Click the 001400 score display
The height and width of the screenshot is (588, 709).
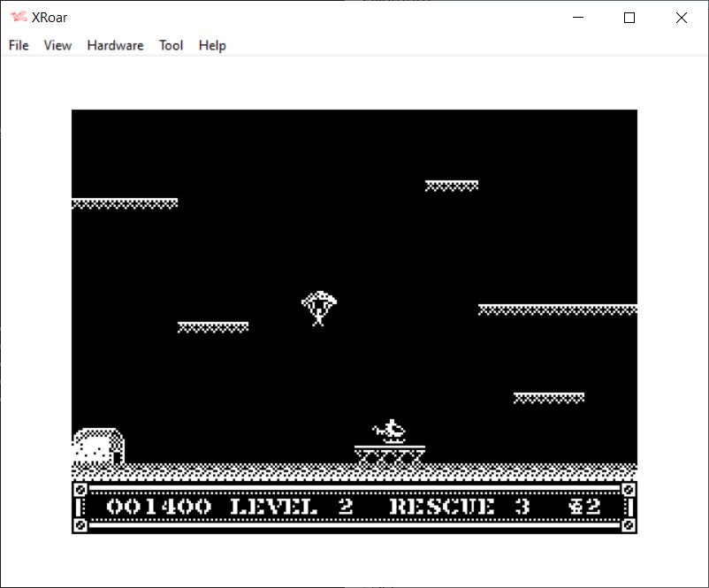(x=158, y=507)
